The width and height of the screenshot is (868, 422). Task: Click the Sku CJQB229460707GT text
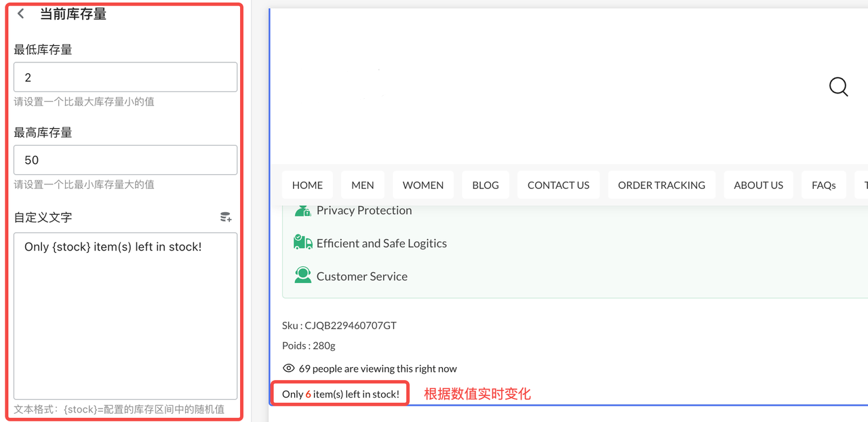[x=339, y=325]
